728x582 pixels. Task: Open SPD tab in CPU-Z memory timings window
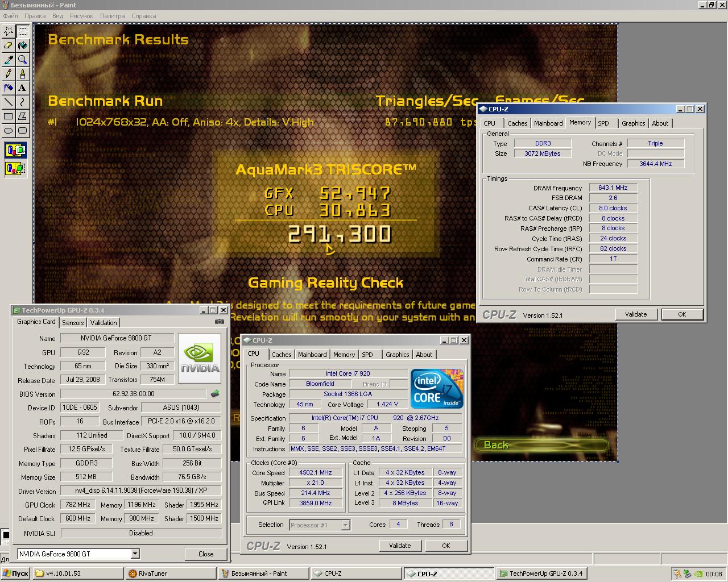point(603,123)
